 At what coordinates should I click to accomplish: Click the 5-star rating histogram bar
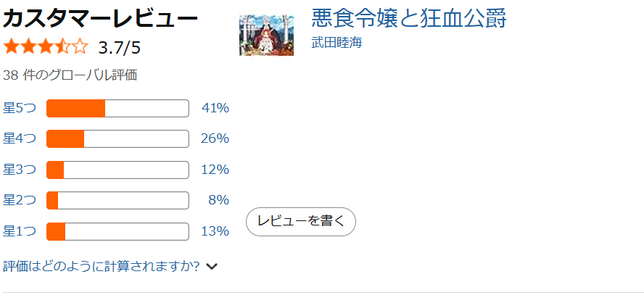[x=117, y=108]
